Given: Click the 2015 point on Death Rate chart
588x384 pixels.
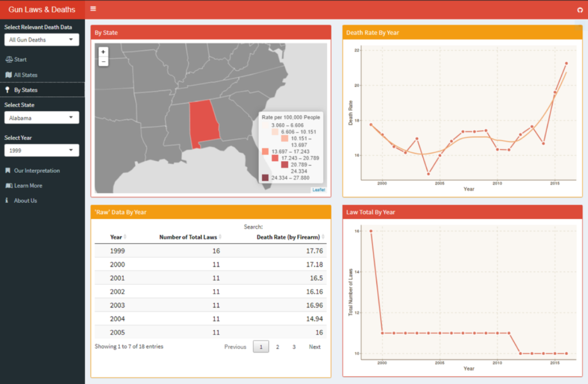Looking at the screenshot, I should [x=555, y=92].
